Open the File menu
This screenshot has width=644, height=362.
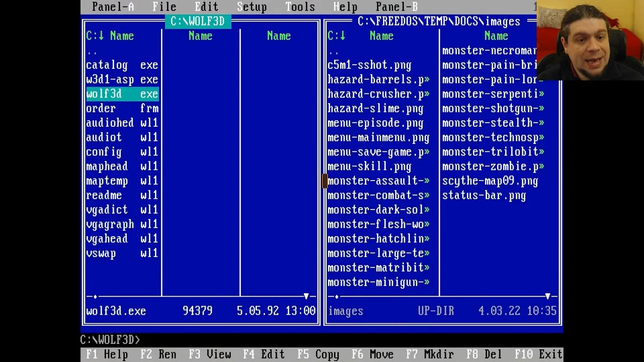164,7
